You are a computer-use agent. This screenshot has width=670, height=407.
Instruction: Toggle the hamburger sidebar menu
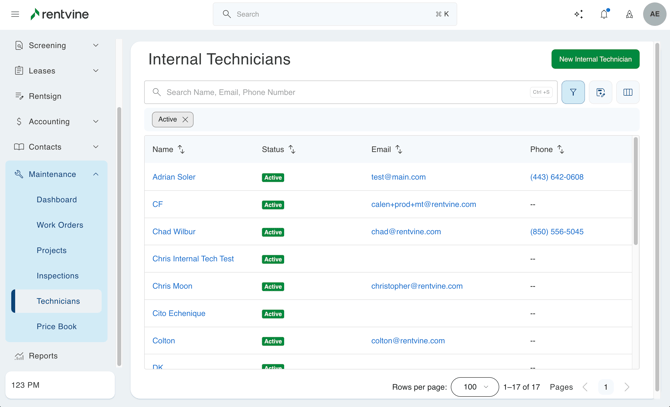tap(15, 14)
